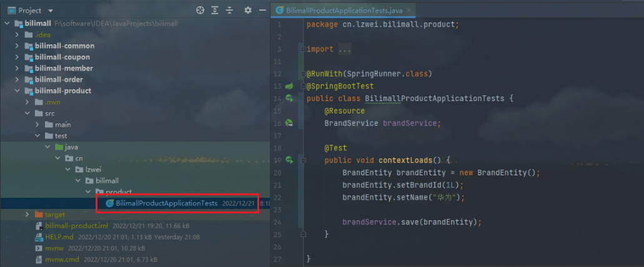Collapse the lzwei package
The width and height of the screenshot is (644, 267).
tap(67, 170)
